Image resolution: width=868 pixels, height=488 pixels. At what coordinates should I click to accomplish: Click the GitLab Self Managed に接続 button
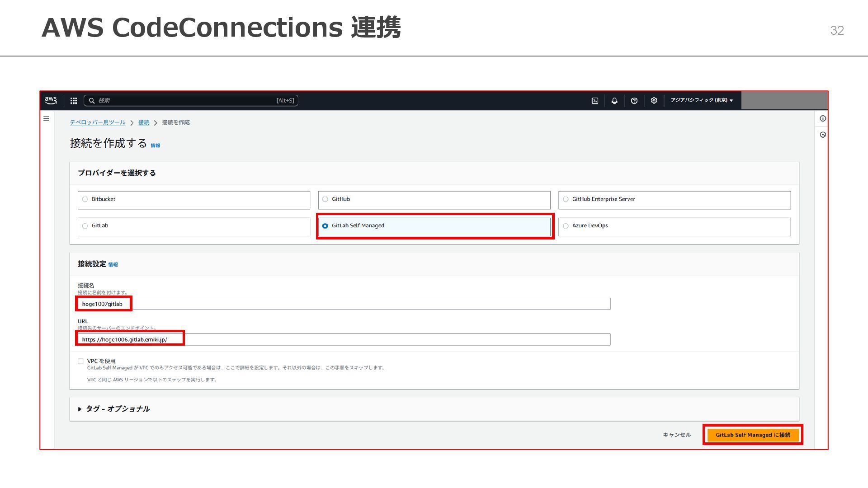point(753,435)
